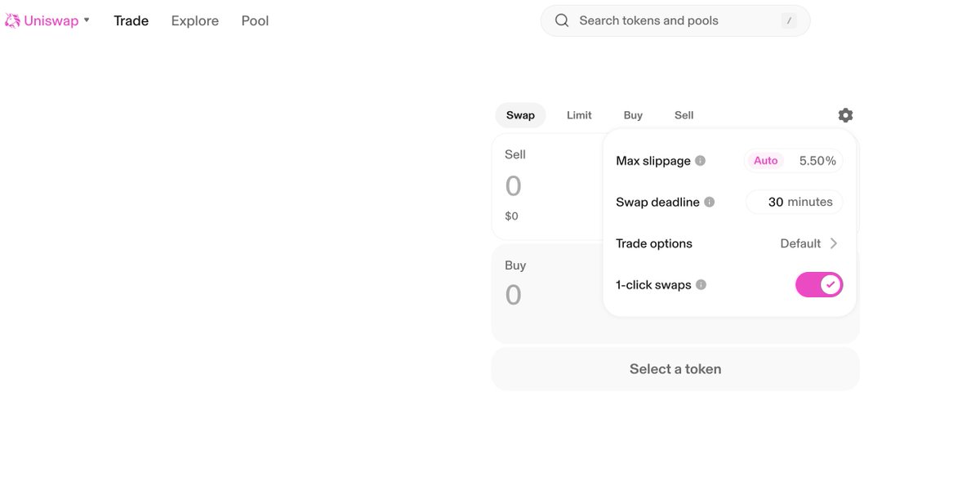The image size is (980, 477).
Task: Click info icon beside Max slippage
Action: coord(700,161)
